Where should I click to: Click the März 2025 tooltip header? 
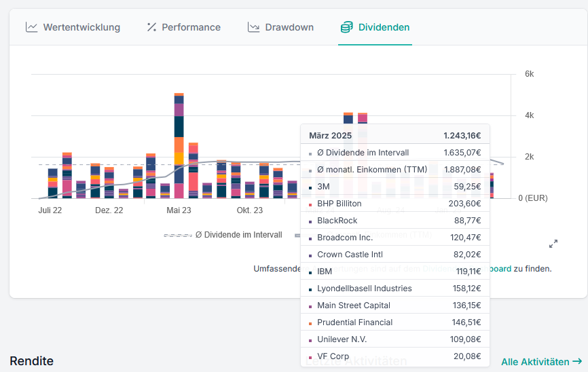394,136
